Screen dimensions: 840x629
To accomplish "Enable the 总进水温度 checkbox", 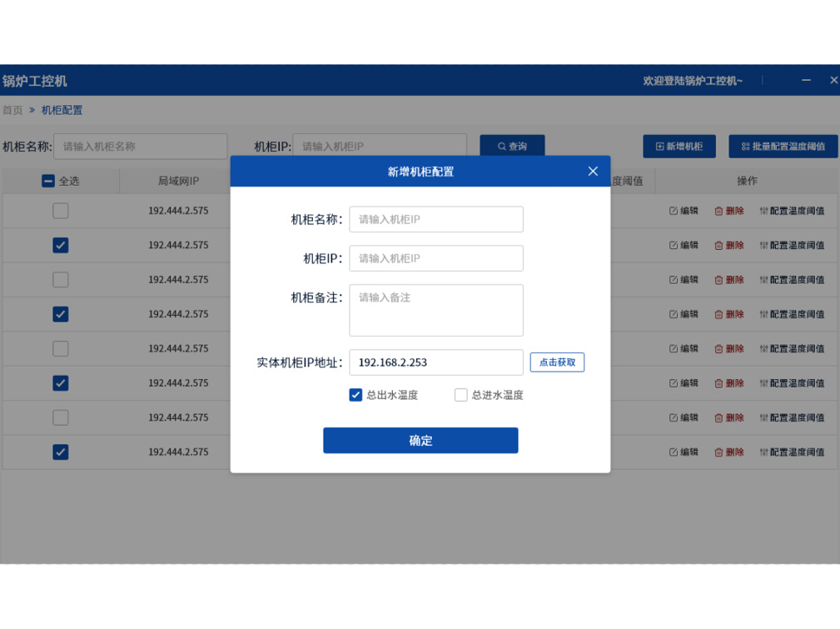I will pyautogui.click(x=460, y=395).
